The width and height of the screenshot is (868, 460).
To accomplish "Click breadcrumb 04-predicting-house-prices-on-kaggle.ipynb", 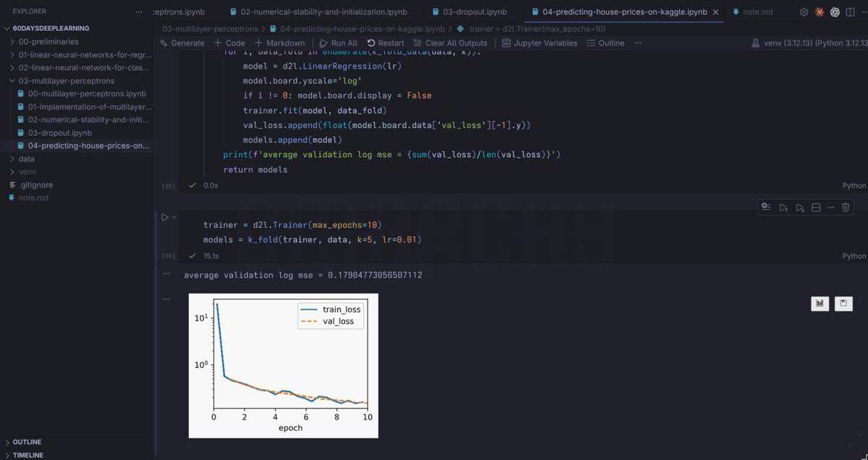I will pos(357,28).
